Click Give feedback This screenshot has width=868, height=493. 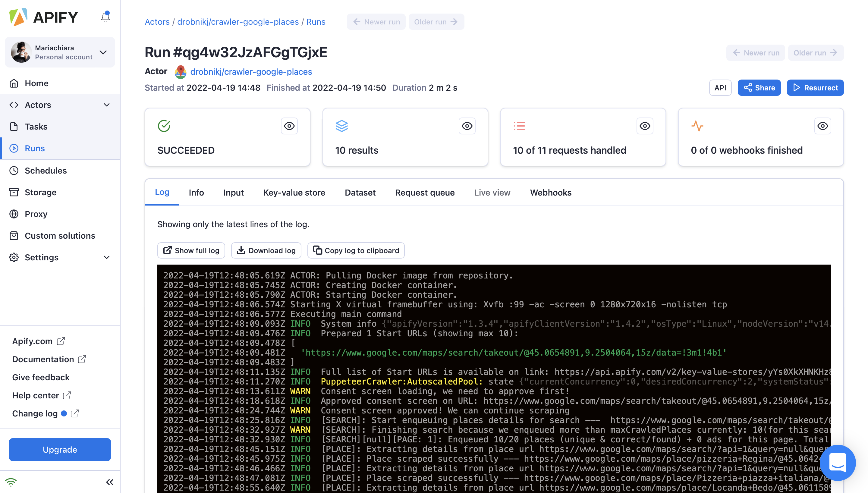[x=41, y=377]
